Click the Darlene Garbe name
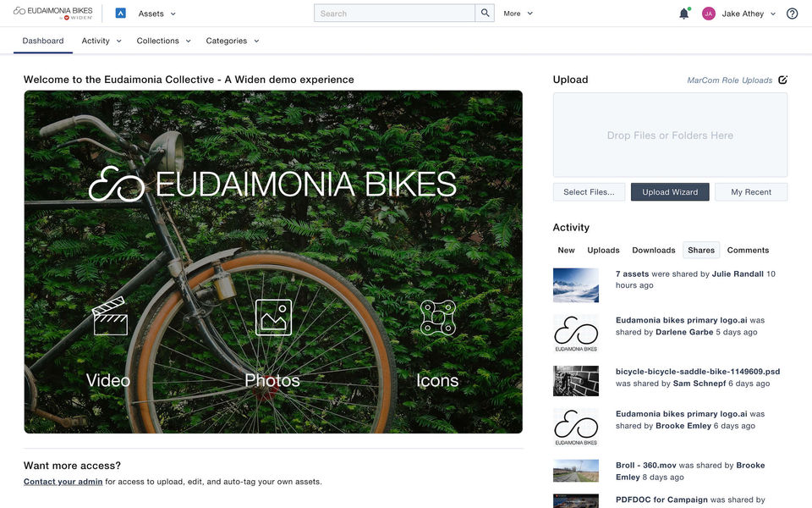 click(684, 332)
